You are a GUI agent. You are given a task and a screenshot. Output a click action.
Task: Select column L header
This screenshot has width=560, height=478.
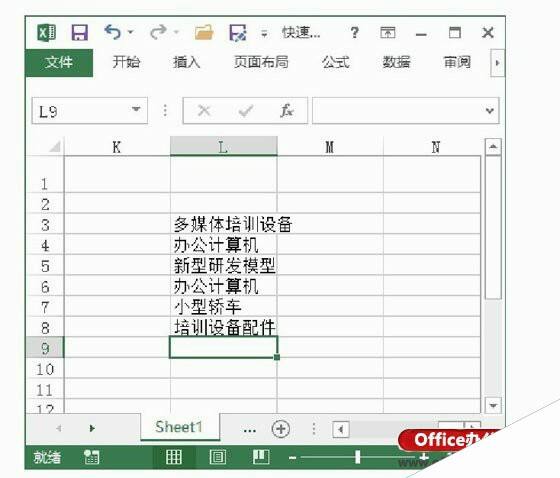(x=224, y=146)
